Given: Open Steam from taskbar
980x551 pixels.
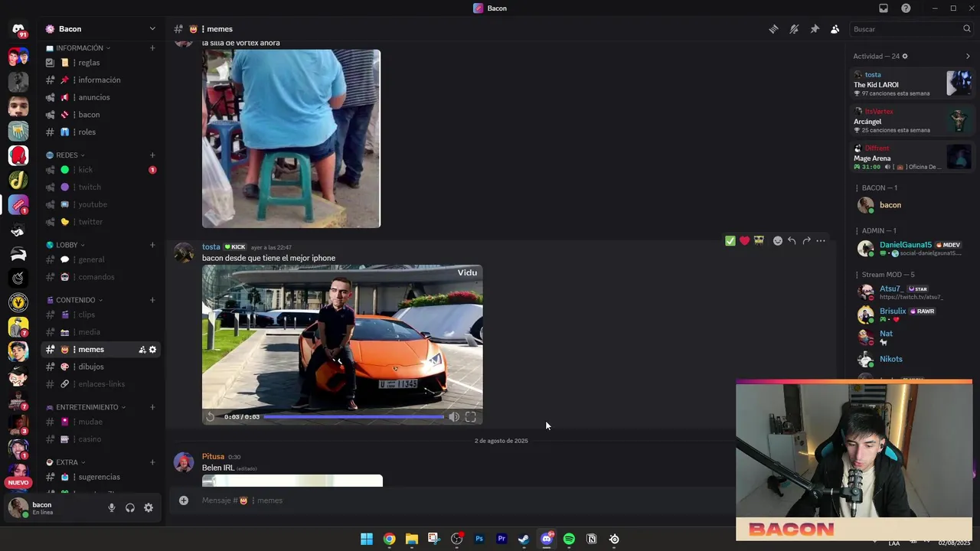Looking at the screenshot, I should [524, 539].
